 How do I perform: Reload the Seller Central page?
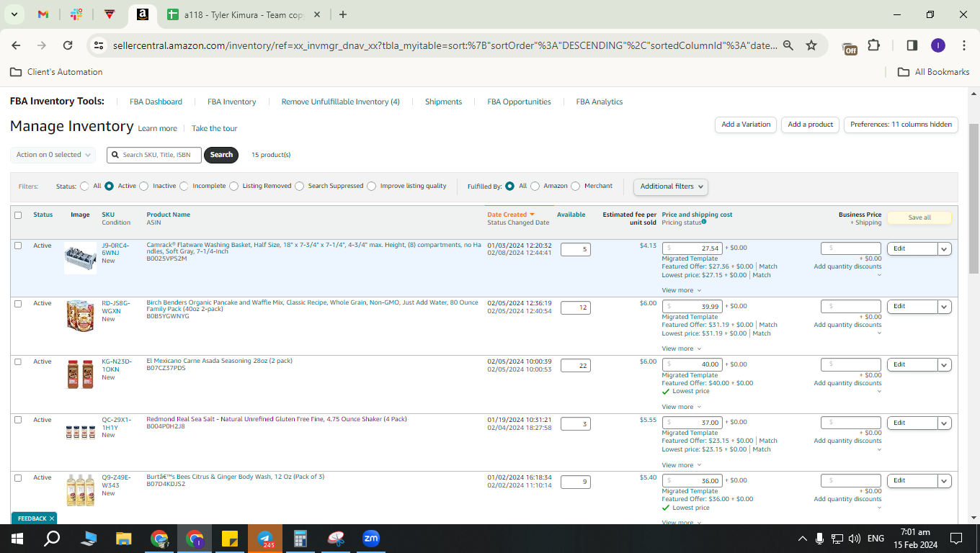coord(68,45)
